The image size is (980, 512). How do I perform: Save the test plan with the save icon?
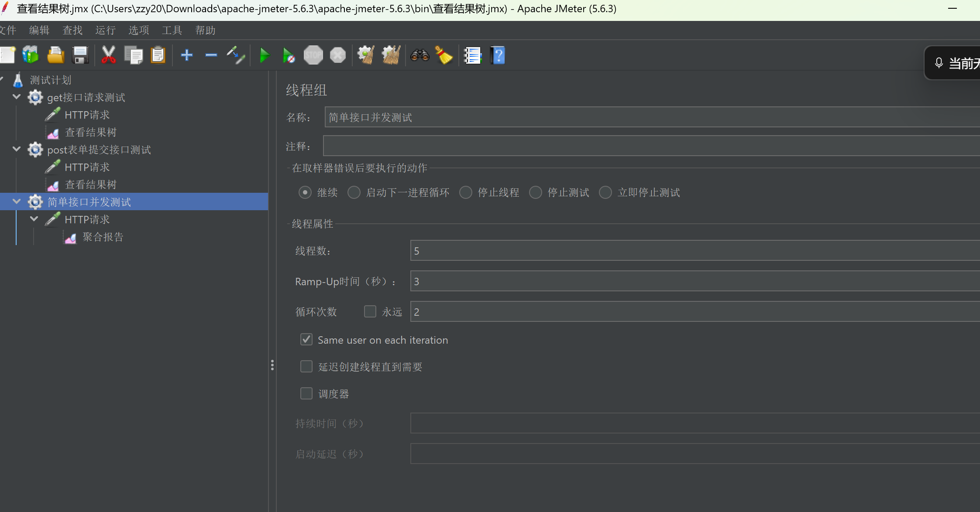(x=80, y=55)
